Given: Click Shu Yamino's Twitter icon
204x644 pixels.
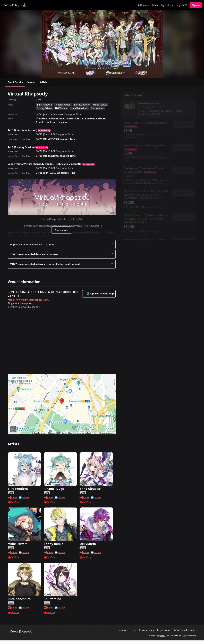Looking at the screenshot, I should tap(56, 608).
